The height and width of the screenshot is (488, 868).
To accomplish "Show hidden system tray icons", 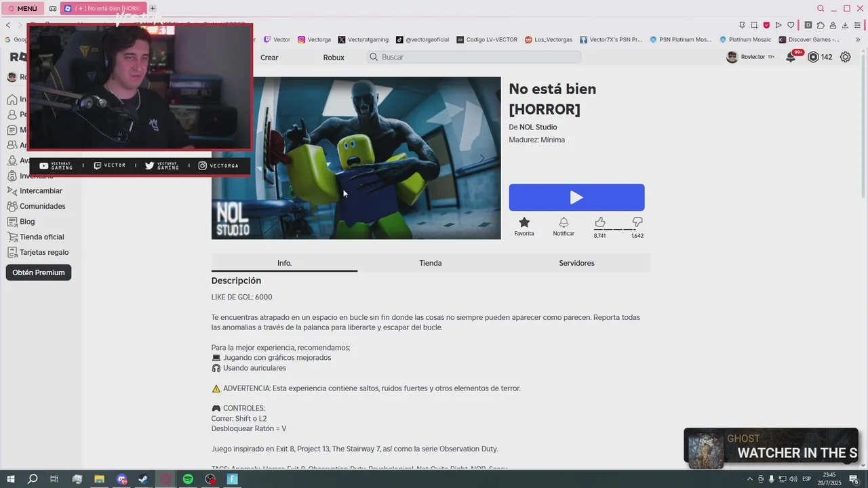I will click(x=749, y=479).
